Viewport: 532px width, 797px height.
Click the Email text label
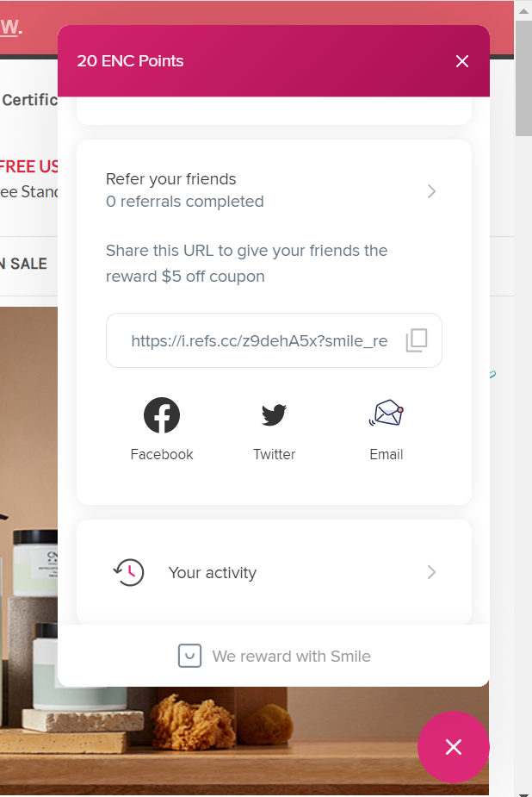click(386, 455)
